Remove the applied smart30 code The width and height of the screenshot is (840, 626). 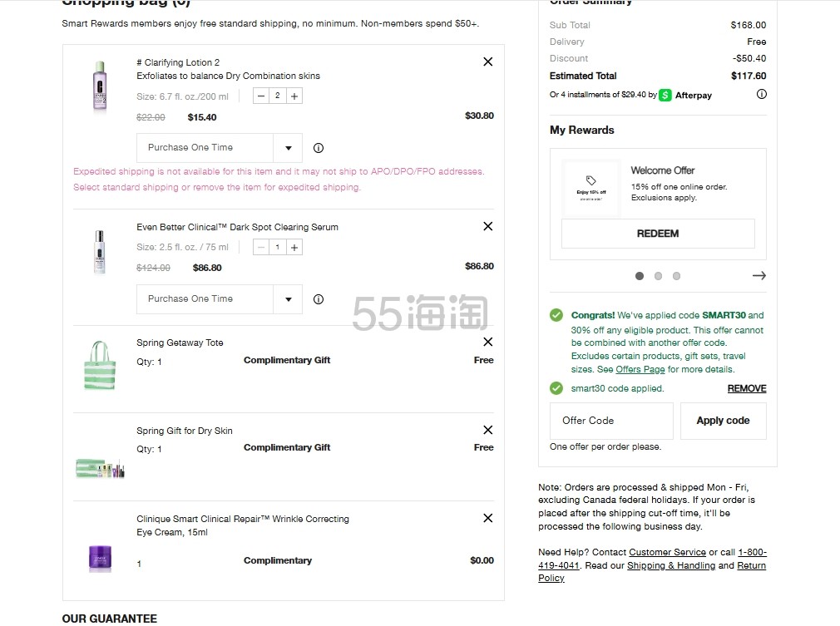(x=747, y=388)
